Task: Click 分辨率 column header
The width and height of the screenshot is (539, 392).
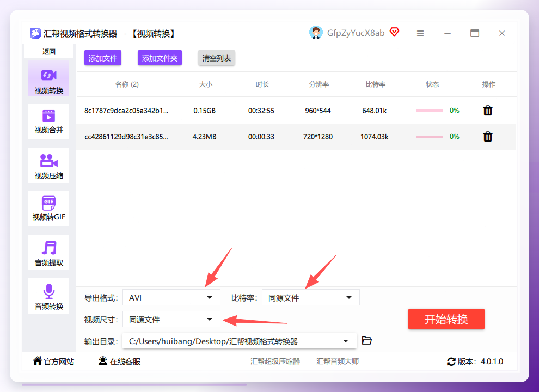Action: click(319, 84)
